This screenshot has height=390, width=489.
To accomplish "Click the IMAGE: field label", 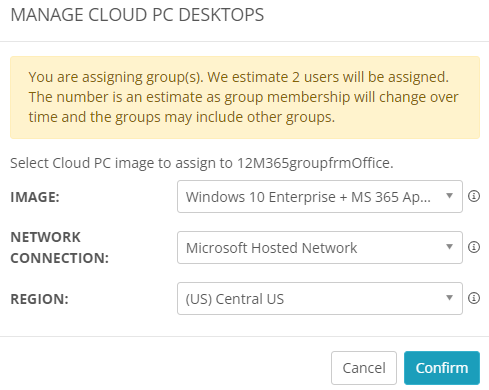I will pos(35,197).
